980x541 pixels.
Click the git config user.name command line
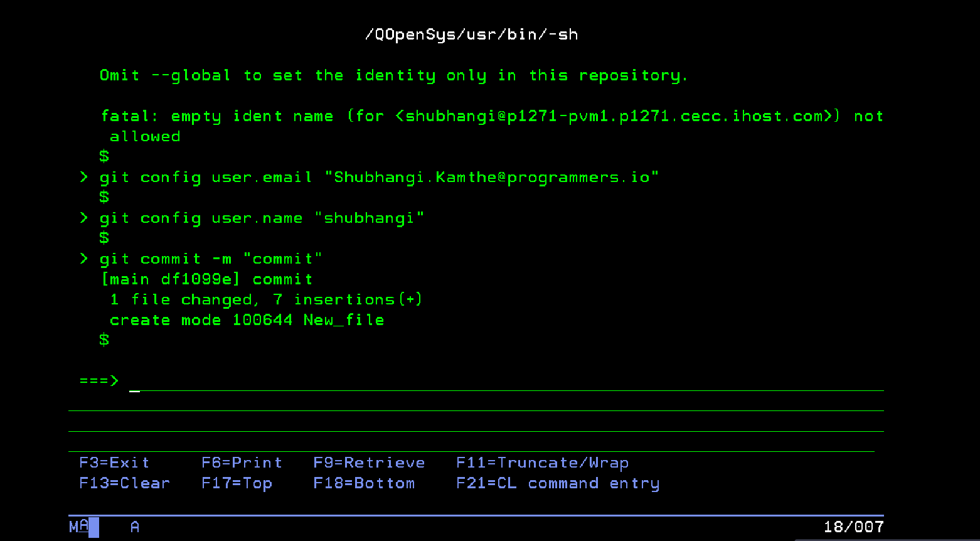(262, 218)
